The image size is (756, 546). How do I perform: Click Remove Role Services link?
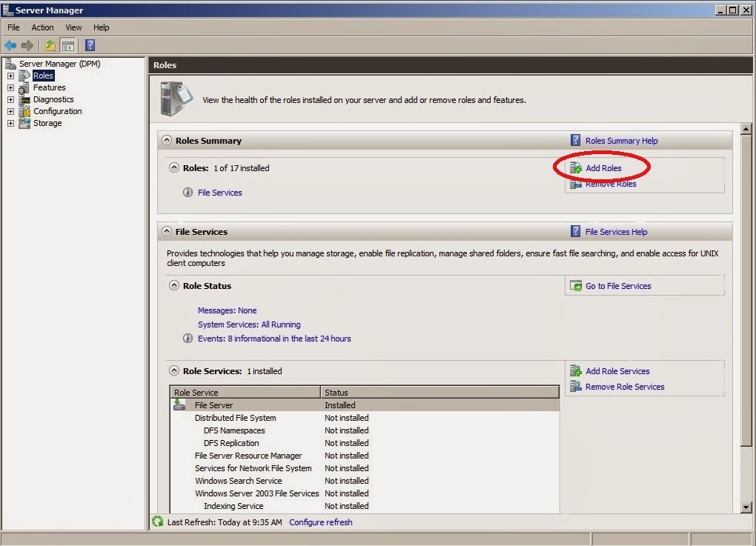[x=625, y=387]
